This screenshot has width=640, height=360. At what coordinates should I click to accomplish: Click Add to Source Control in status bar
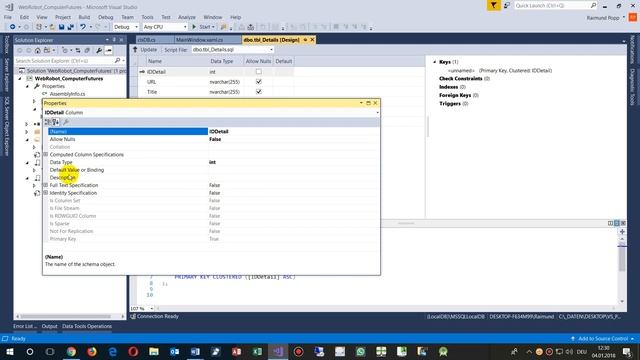point(602,339)
